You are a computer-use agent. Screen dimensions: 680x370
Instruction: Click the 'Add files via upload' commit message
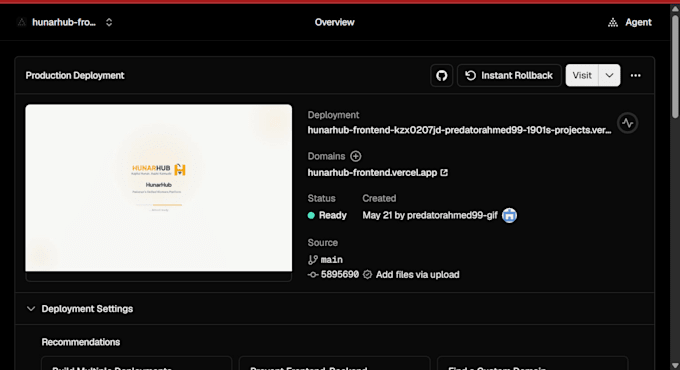click(418, 275)
